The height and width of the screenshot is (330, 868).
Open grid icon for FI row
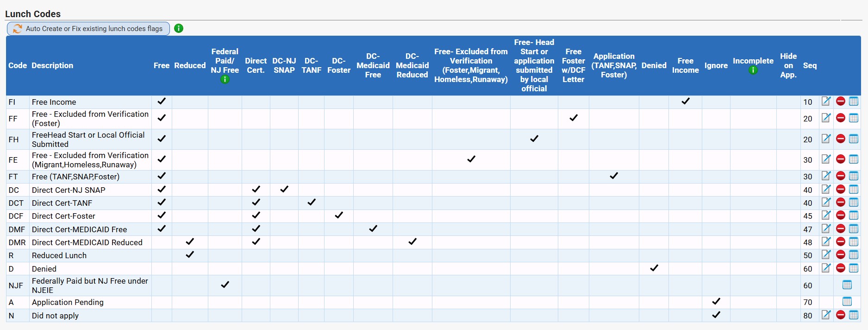tap(854, 102)
